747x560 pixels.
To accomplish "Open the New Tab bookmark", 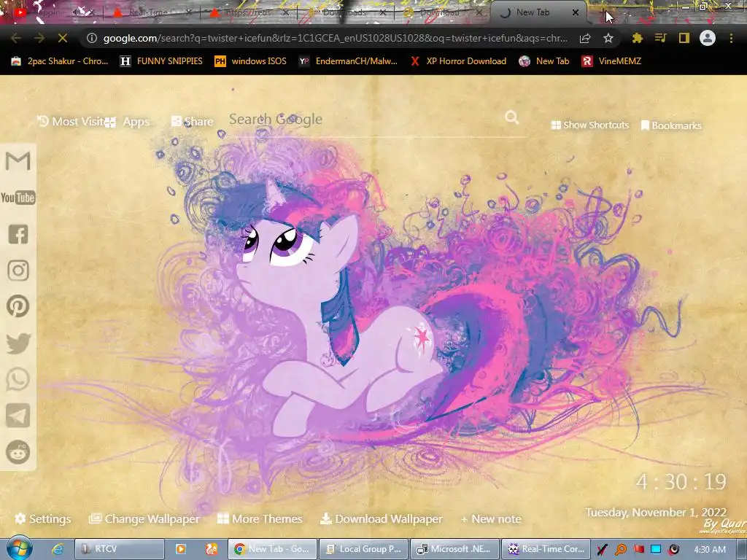I will click(544, 61).
